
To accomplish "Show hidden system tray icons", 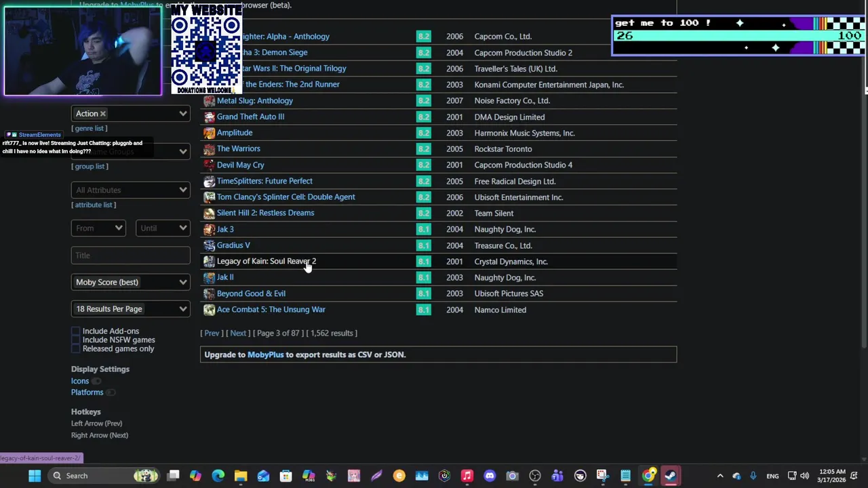I will [x=720, y=476].
